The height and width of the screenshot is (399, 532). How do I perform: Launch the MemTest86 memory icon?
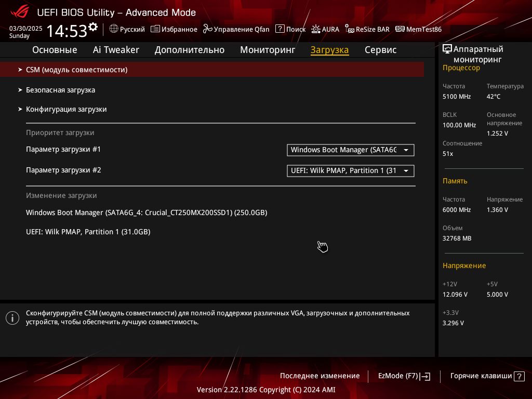(400, 29)
